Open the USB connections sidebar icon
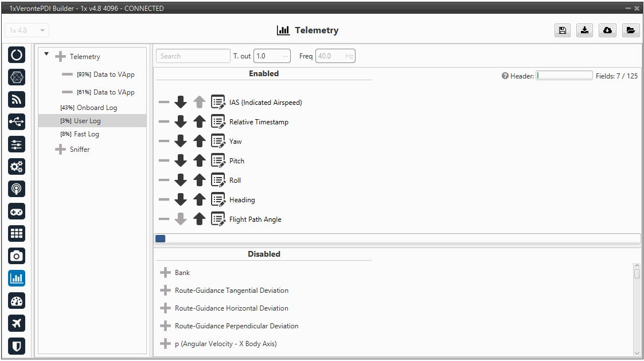The height and width of the screenshot is (361, 644). coord(17,121)
